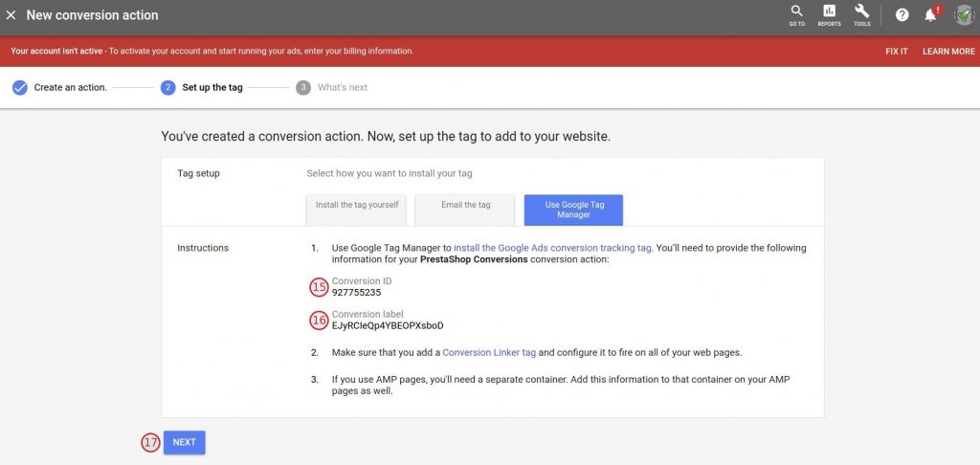This screenshot has width=980, height=465.
Task: Open the Conversion Linker tag link
Action: click(488, 352)
